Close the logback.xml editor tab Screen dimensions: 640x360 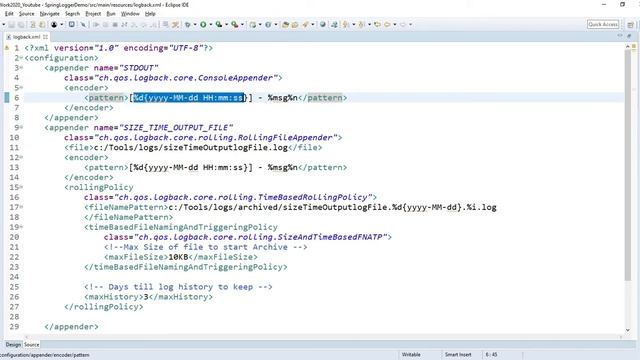[x=45, y=37]
